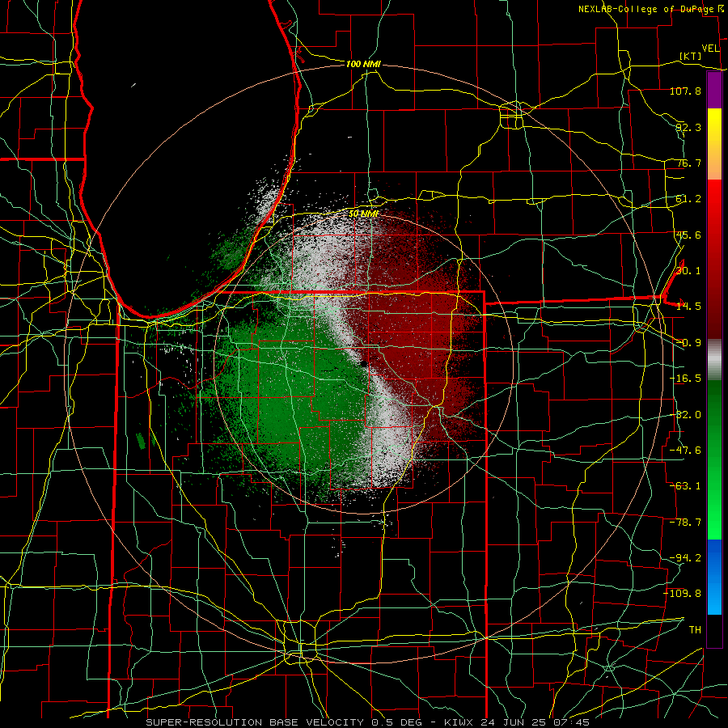Click the -0.9 velocity scale value

pos(688,343)
